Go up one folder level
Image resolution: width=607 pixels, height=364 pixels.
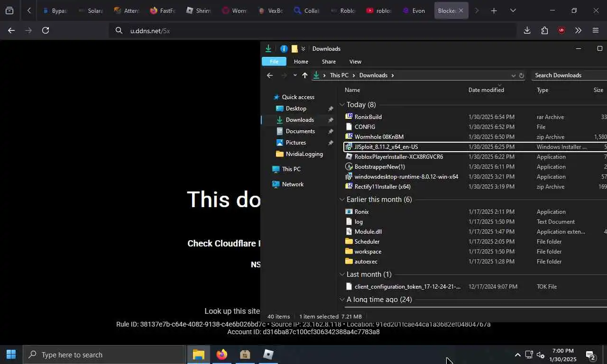pyautogui.click(x=304, y=75)
